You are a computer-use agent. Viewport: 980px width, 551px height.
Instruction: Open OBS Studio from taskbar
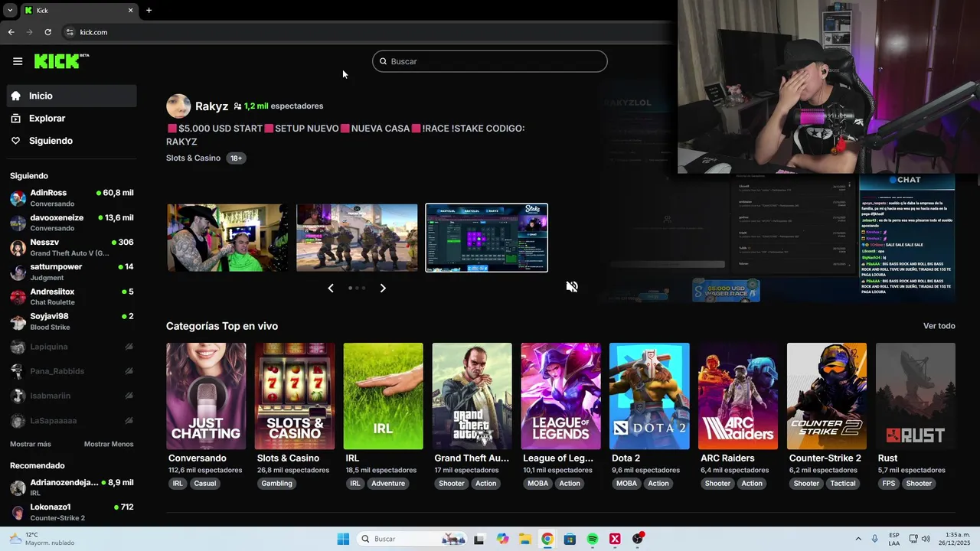click(x=638, y=539)
